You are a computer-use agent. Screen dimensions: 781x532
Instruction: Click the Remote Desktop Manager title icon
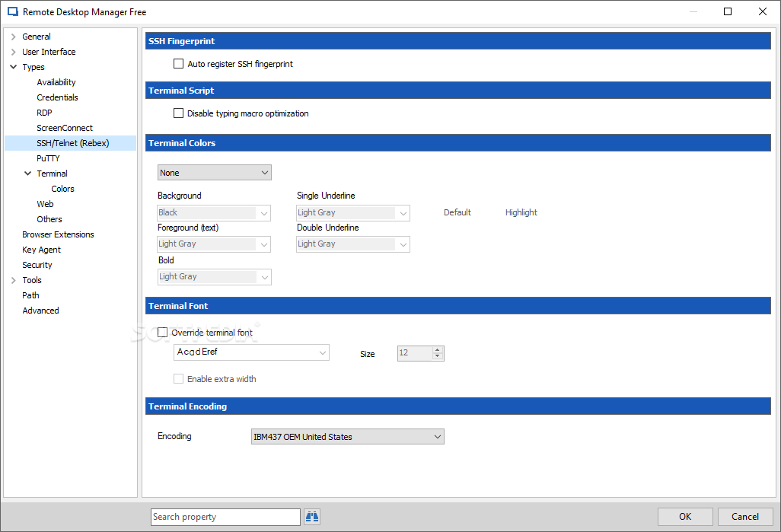[12, 11]
